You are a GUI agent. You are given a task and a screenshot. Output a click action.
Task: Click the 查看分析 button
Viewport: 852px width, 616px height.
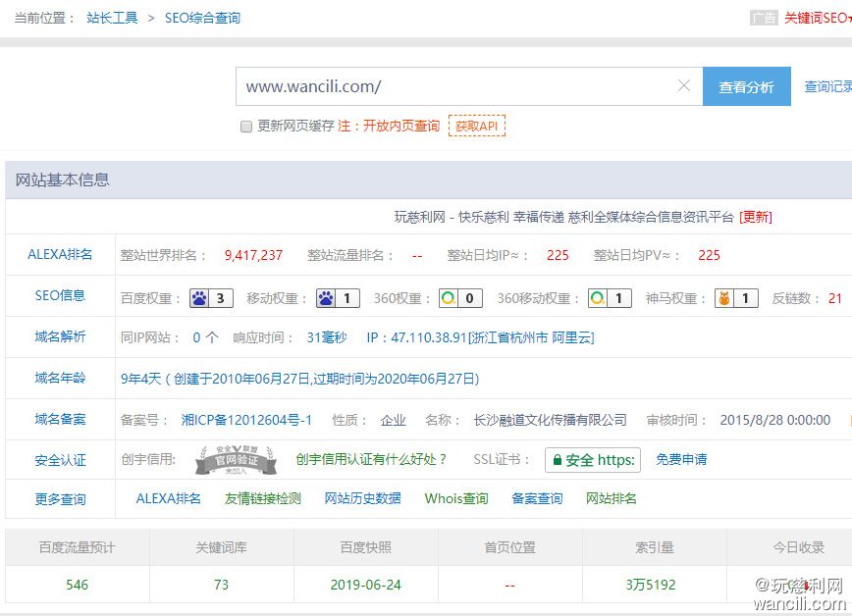pyautogui.click(x=747, y=86)
